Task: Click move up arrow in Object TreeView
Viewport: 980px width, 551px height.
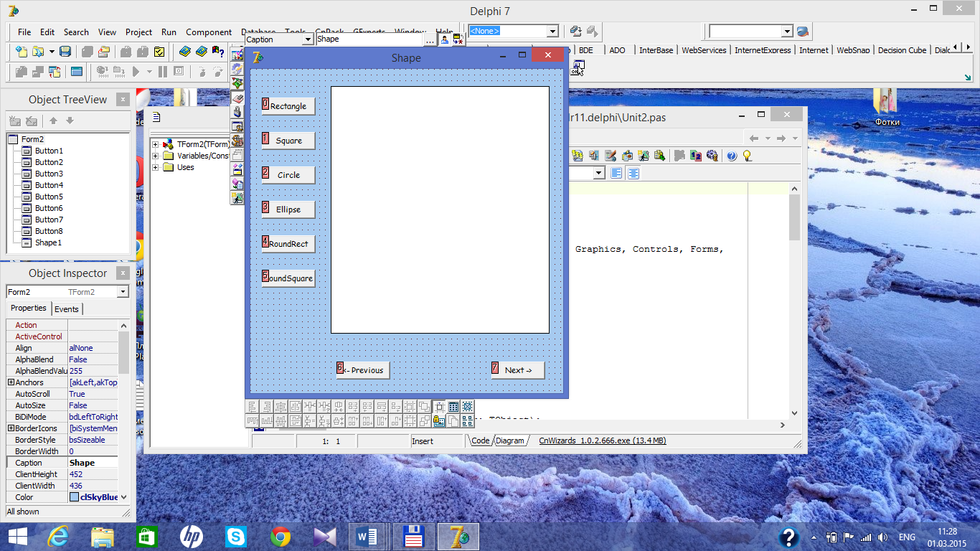Action: [53, 121]
